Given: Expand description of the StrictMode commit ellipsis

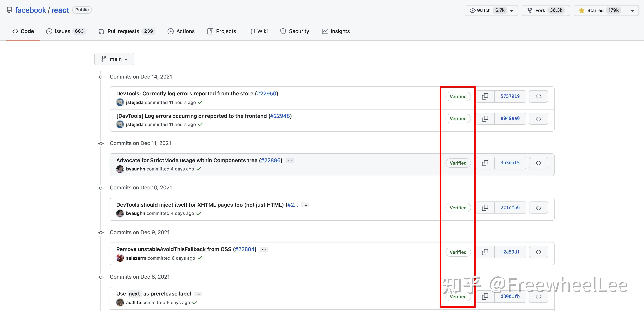Looking at the screenshot, I should point(289,160).
